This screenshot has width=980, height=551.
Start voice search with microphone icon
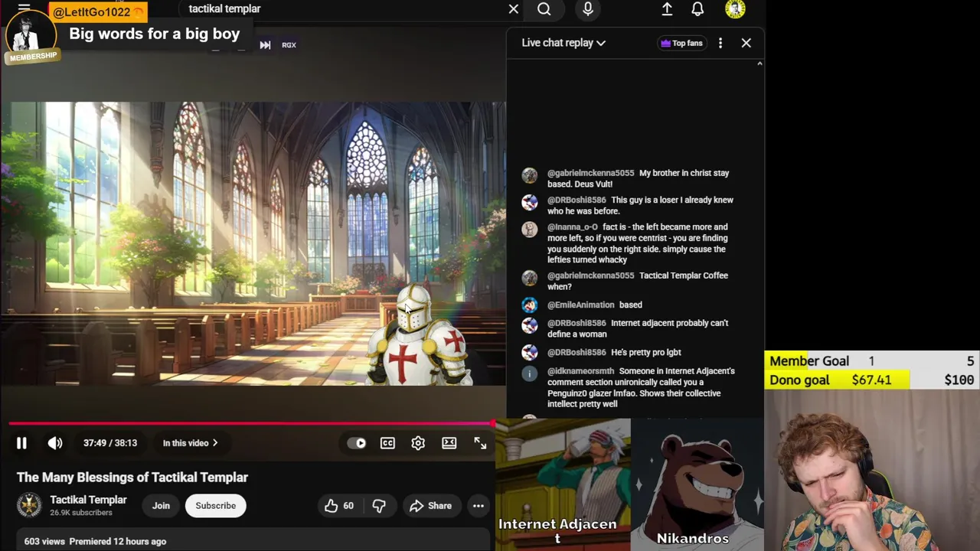pos(588,9)
